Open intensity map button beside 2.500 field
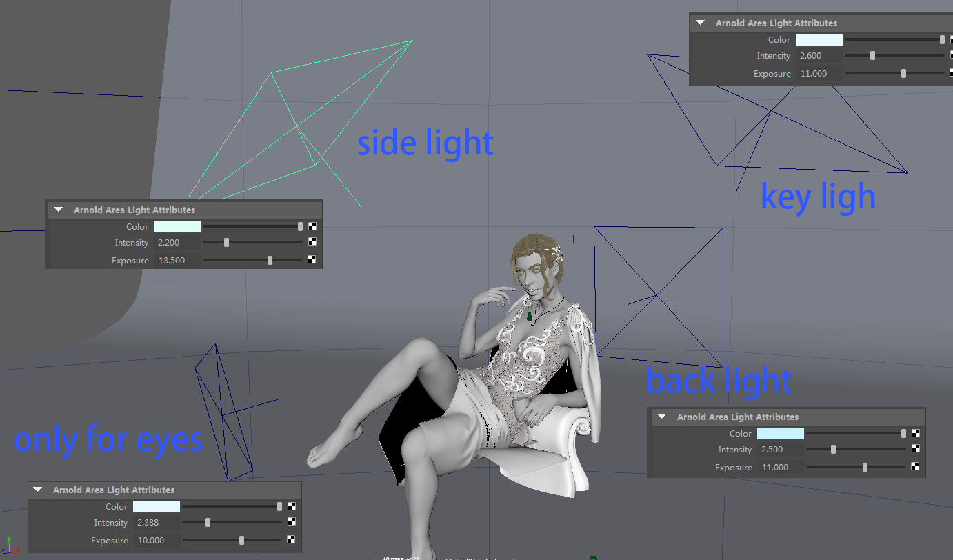Screen dimensions: 953x560 coord(916,449)
